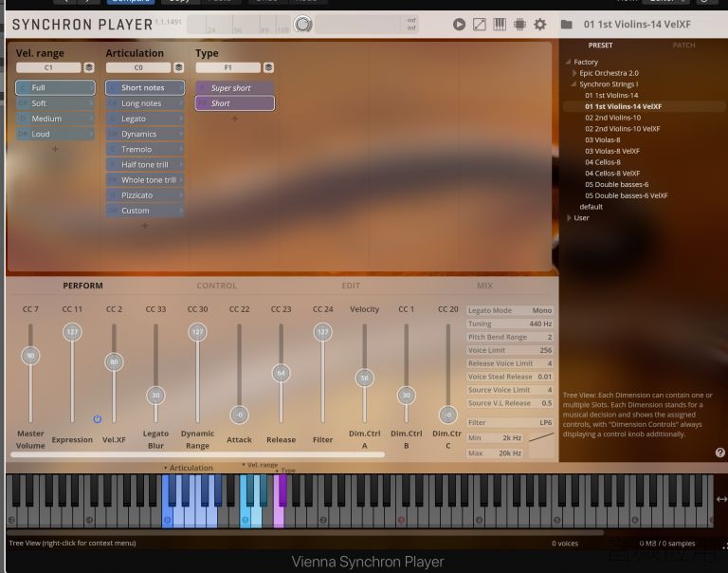Expand the User preset folder
Image resolution: width=728 pixels, height=573 pixels.
coord(569,217)
